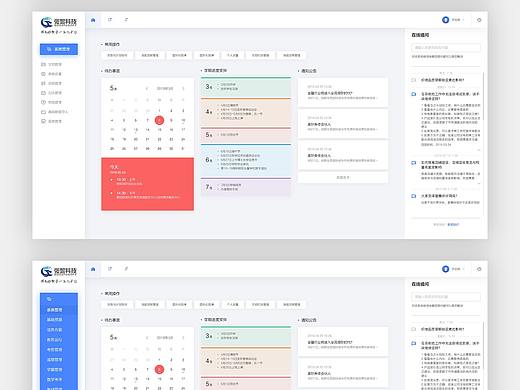Collapse the expanded second answer in upper Q&A panel
The image size is (520, 390).
[479, 150]
